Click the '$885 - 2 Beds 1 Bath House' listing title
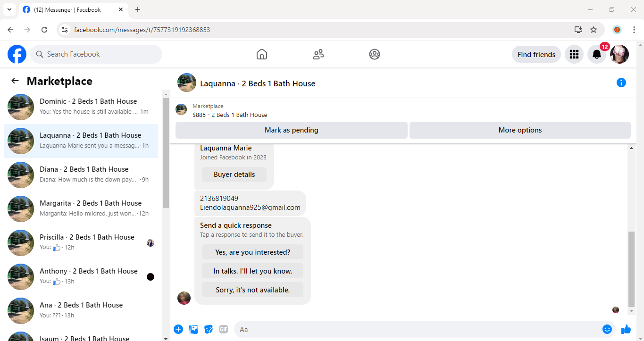Viewport: 644px width, 341px height. [230, 115]
